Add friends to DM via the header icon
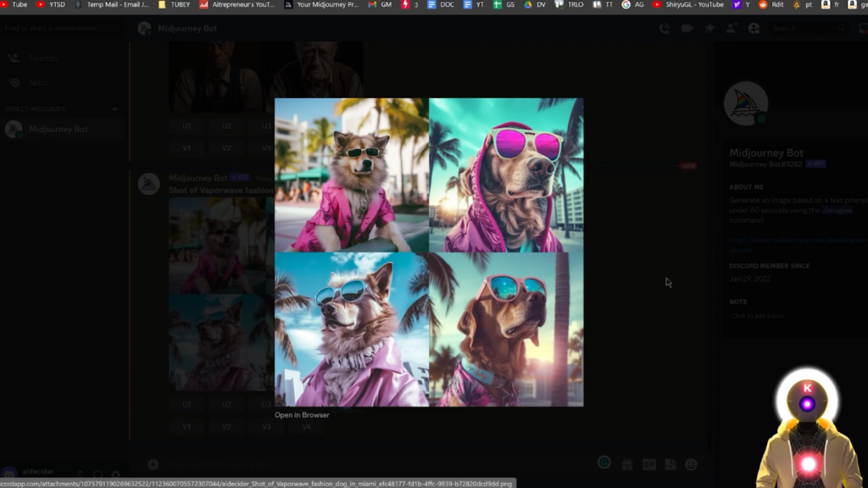Screen dimensions: 868x488 [732, 28]
